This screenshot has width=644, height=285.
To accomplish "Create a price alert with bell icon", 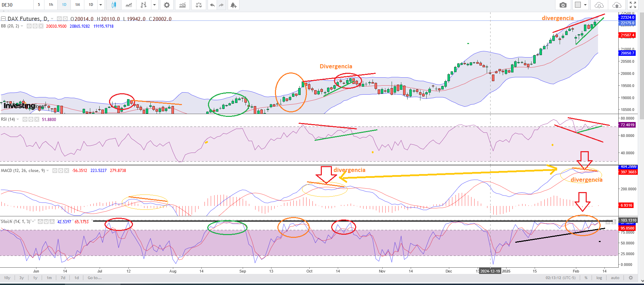I will 233,5.
